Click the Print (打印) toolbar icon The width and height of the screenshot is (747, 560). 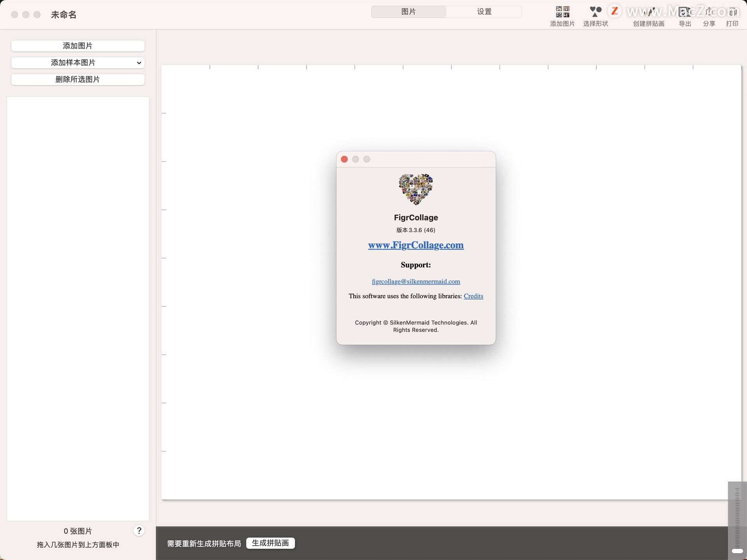pos(732,12)
